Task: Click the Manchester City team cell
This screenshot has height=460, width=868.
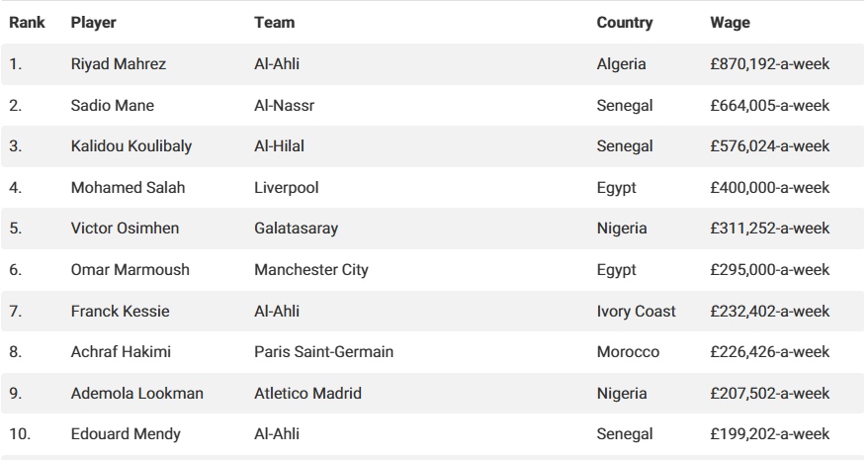Action: point(311,270)
